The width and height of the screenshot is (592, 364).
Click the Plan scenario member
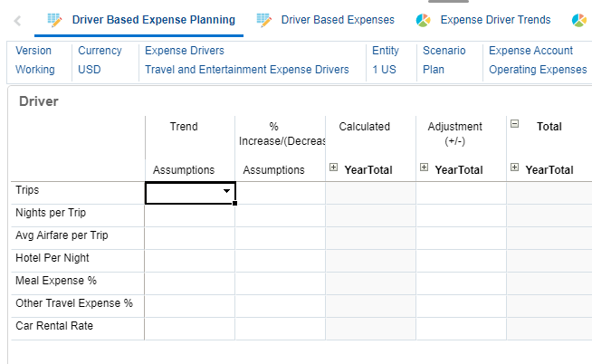pos(434,70)
